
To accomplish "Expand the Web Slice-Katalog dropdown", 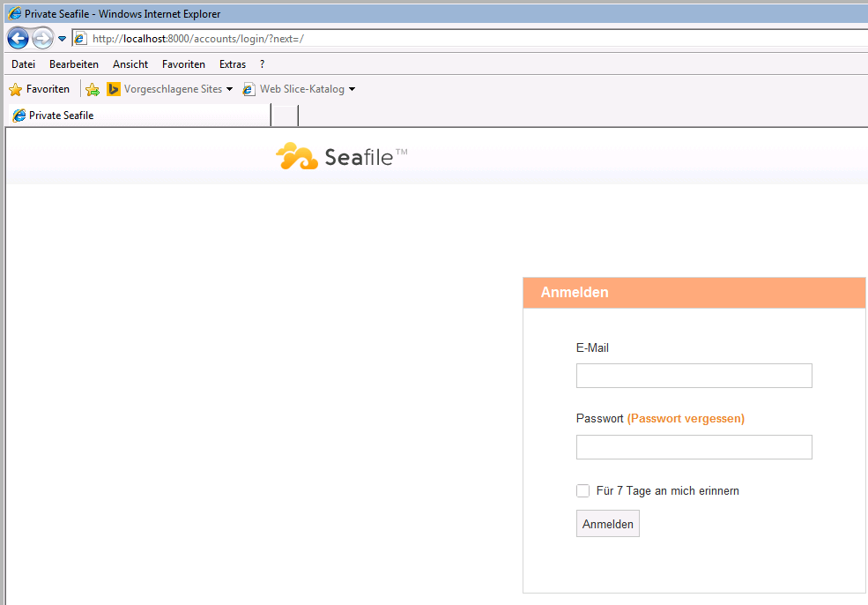I will coord(352,89).
